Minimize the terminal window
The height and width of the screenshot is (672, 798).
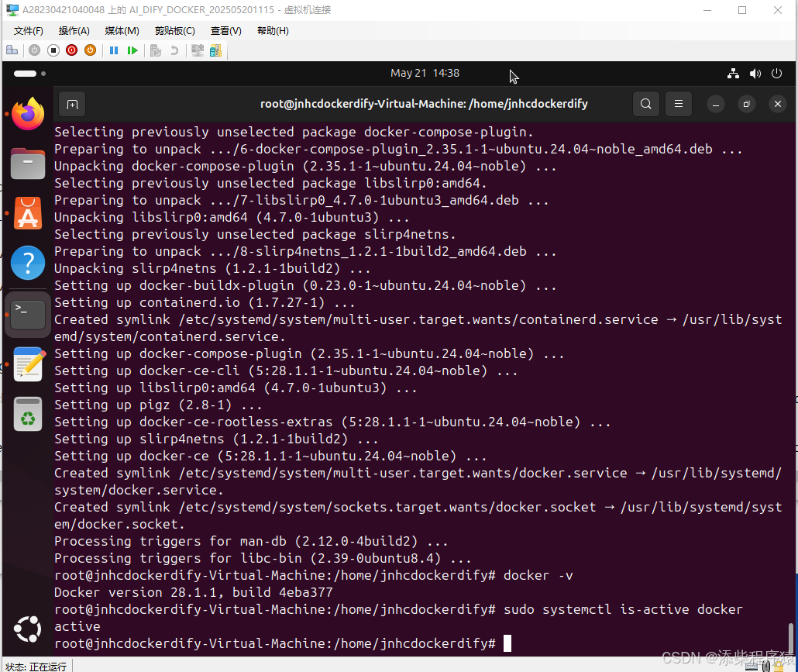716,105
